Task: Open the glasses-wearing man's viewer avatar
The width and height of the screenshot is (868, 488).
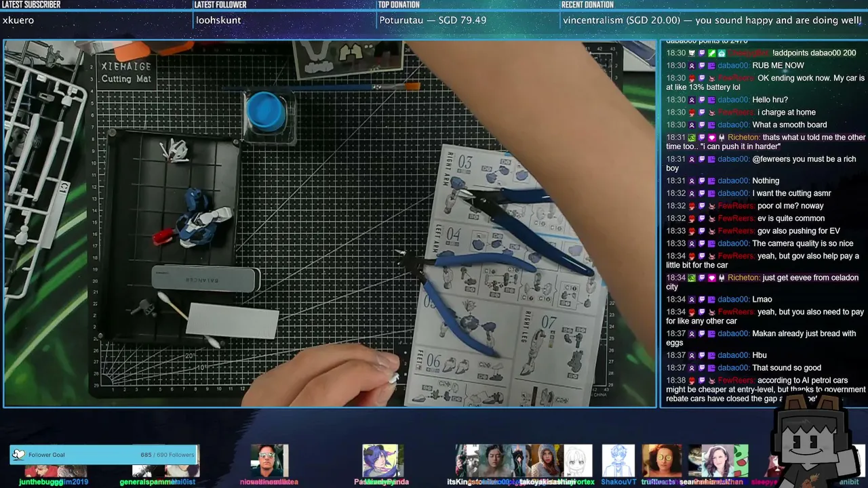Action: [269, 461]
